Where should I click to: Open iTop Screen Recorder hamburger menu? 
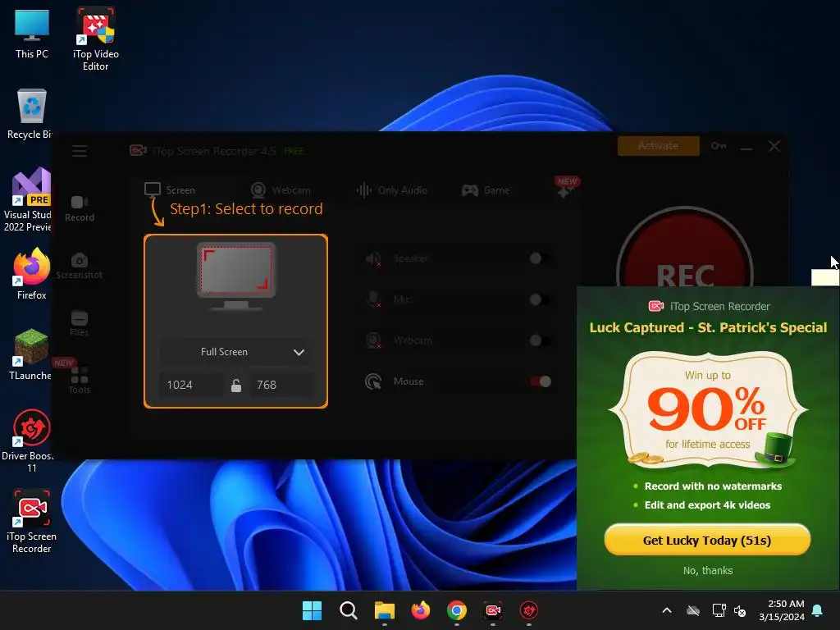(80, 151)
